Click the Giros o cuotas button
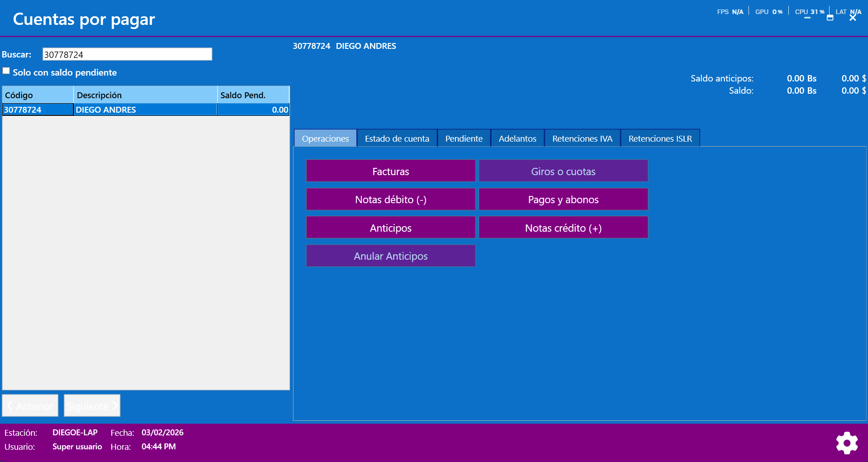 pyautogui.click(x=563, y=171)
